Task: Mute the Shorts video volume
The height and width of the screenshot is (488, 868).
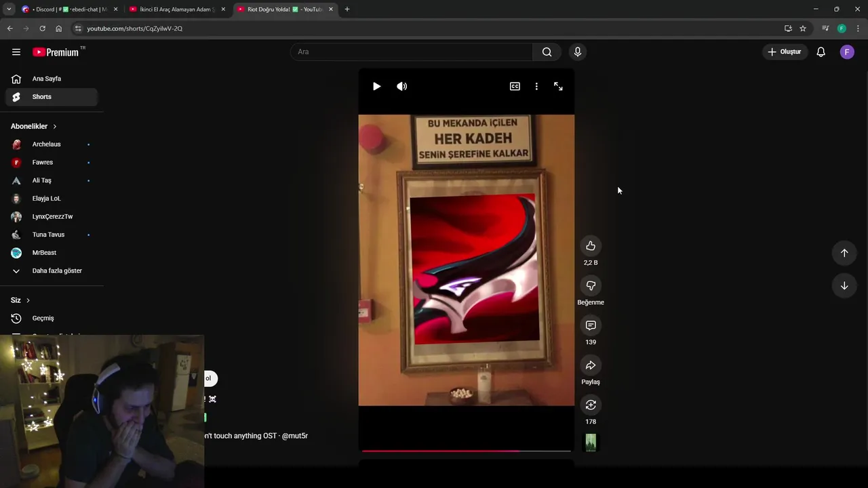Action: (402, 86)
